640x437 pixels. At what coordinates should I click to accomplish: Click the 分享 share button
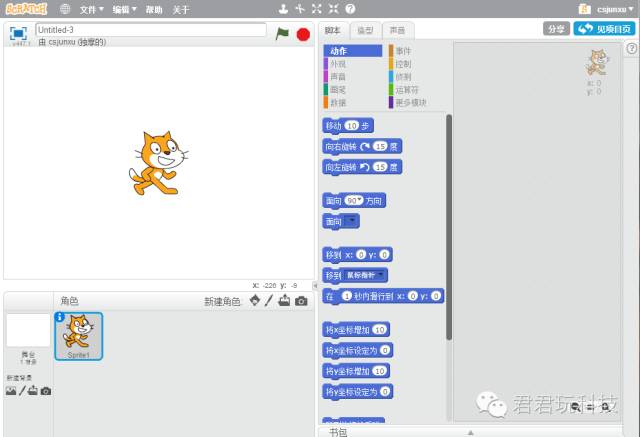[556, 29]
